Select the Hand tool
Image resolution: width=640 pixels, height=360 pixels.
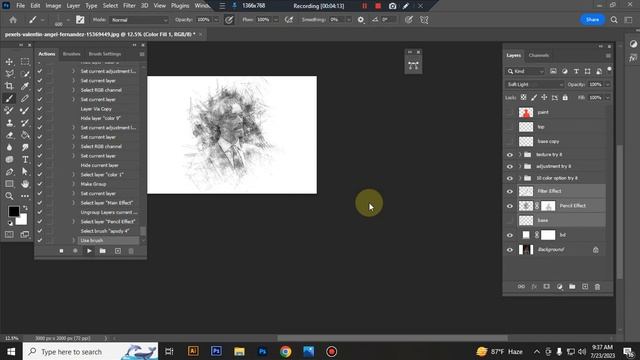[25, 184]
